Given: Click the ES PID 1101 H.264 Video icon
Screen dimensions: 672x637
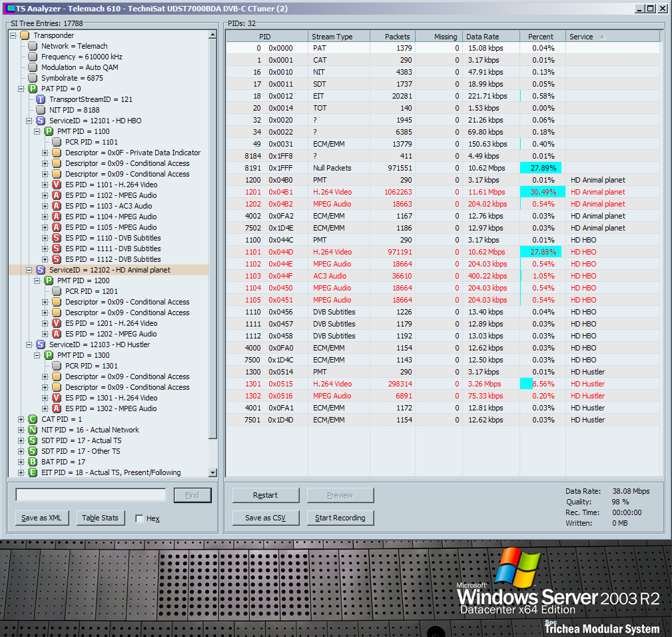Looking at the screenshot, I should pyautogui.click(x=57, y=185).
